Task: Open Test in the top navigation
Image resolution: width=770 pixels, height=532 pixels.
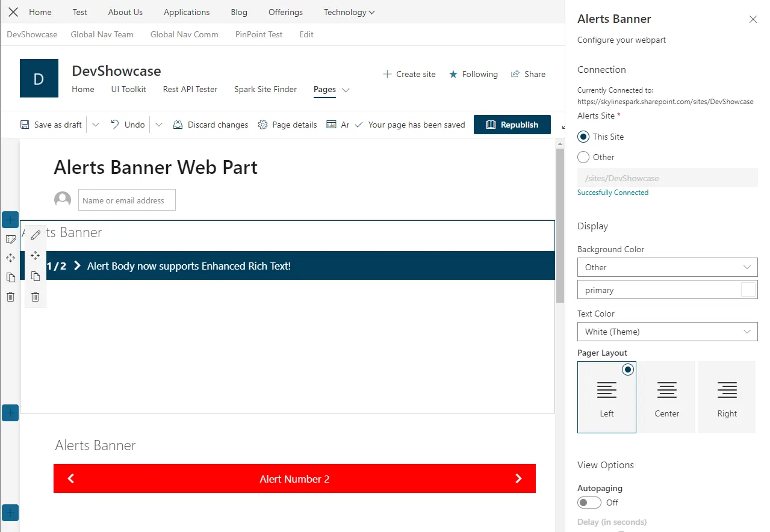Action: pyautogui.click(x=79, y=12)
